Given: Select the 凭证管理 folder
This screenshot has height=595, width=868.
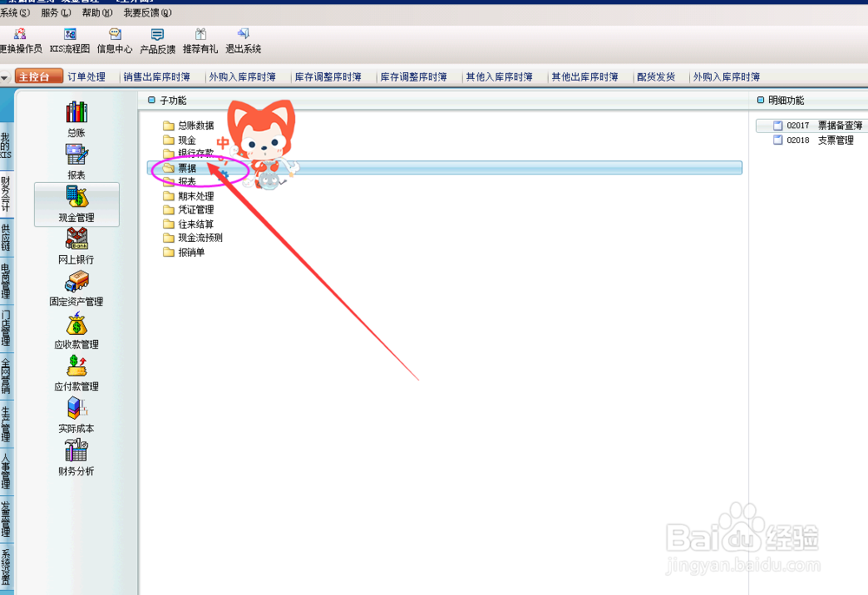Looking at the screenshot, I should pyautogui.click(x=188, y=210).
